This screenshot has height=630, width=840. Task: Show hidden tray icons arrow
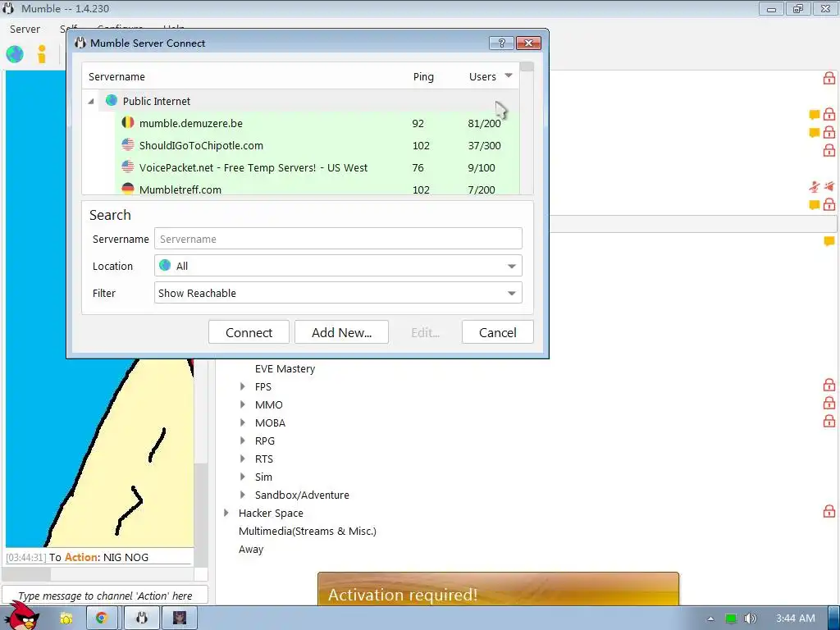[x=710, y=619]
